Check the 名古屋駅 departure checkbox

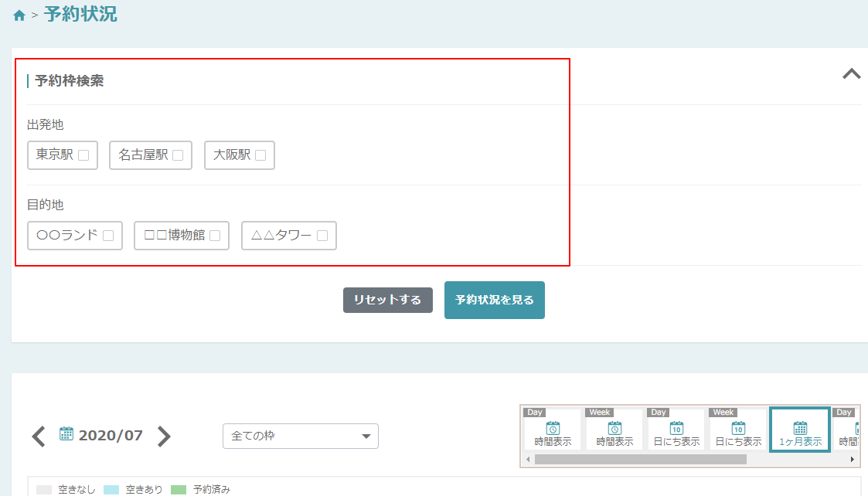tap(178, 155)
